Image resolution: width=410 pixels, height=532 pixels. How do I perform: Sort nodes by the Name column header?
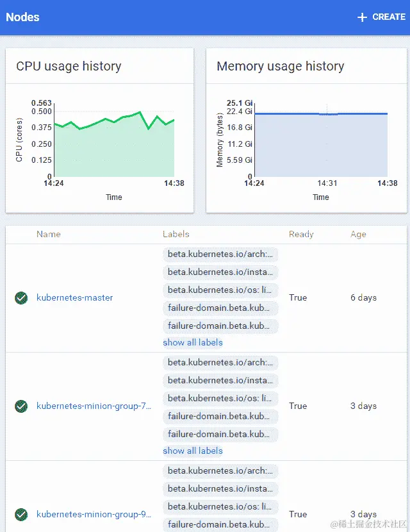pos(49,234)
